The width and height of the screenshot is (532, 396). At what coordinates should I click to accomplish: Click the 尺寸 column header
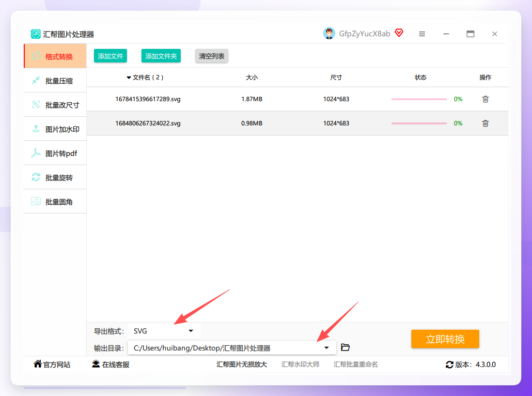(x=336, y=77)
